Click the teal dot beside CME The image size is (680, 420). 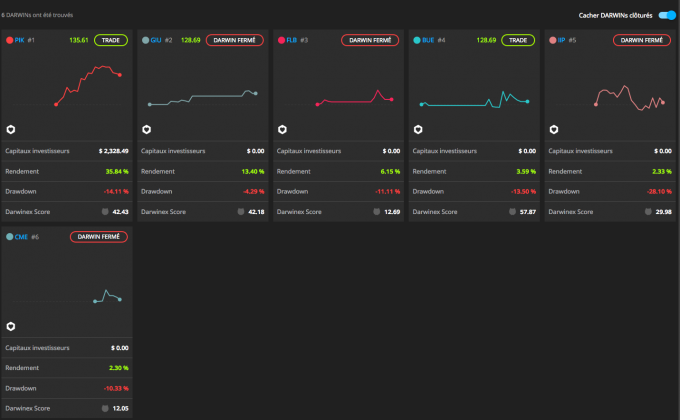point(10,236)
